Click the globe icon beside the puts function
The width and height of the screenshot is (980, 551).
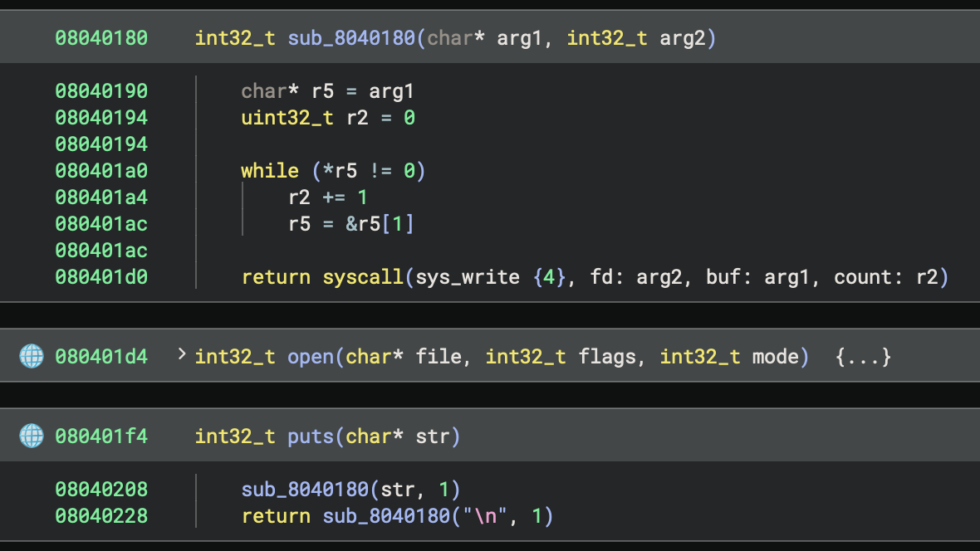[31, 436]
